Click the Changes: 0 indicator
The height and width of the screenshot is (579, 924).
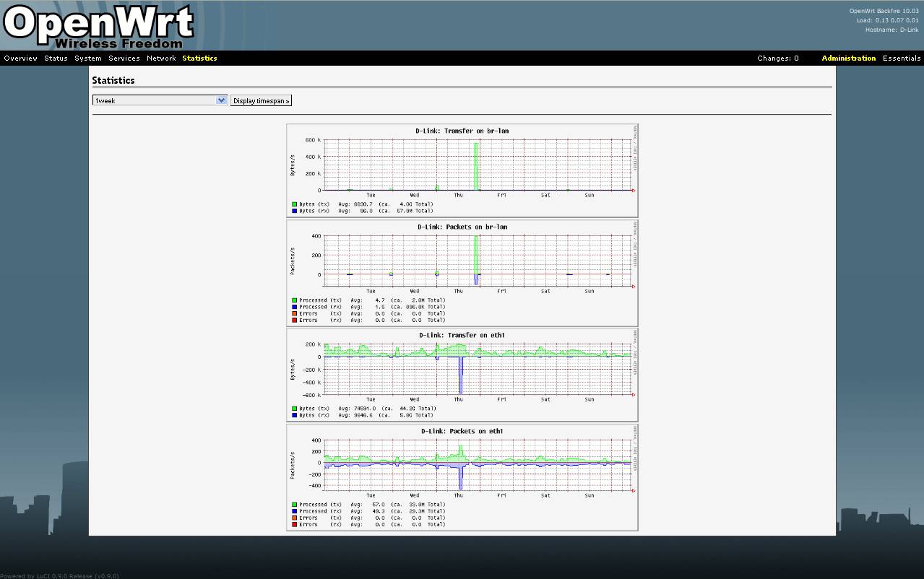pos(778,58)
